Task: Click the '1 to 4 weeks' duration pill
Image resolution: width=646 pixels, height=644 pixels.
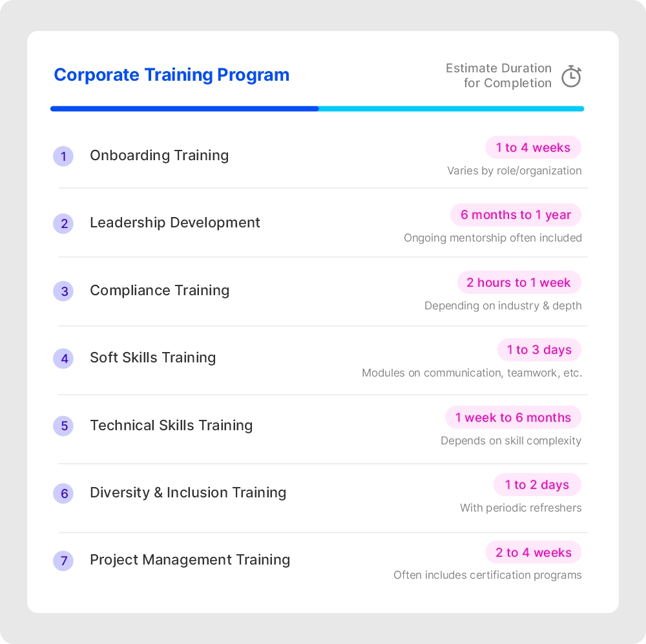Action: pos(534,147)
